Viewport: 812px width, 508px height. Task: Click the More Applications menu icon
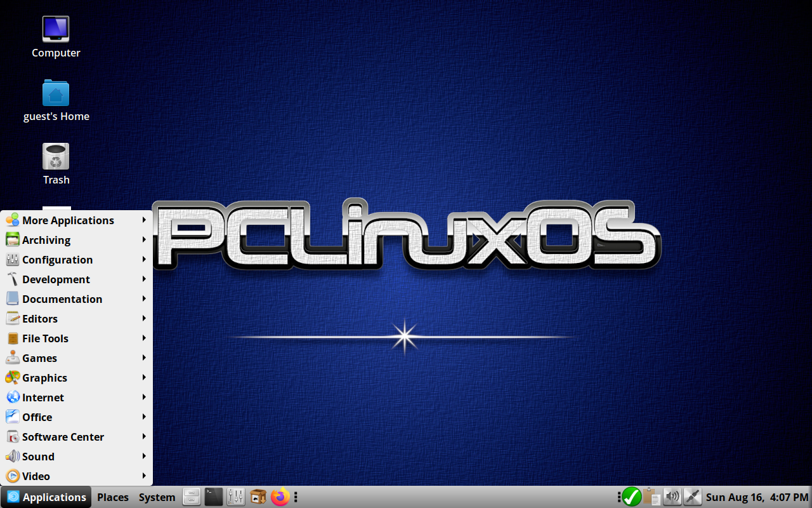pyautogui.click(x=12, y=220)
